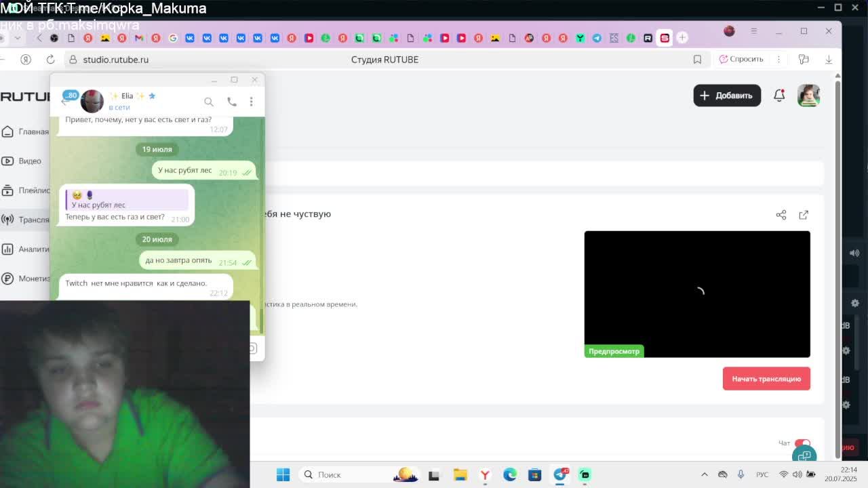
Task: Open Task View from taskbar
Action: (434, 474)
